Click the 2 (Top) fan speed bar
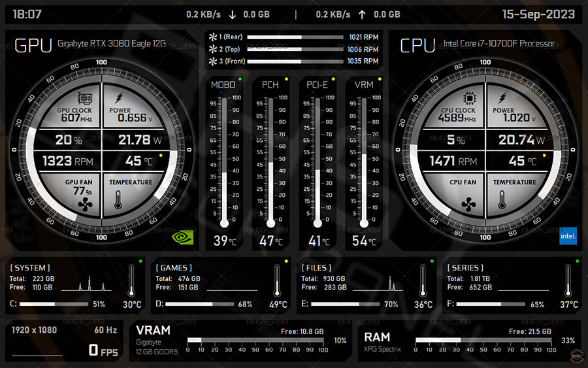The width and height of the screenshot is (588, 368). tap(295, 49)
